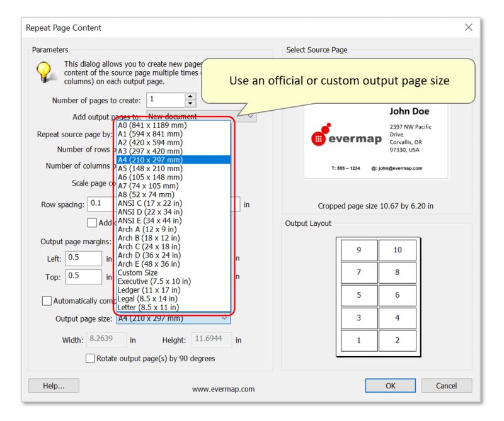Choose Arch E (48 x 36 in)
The width and height of the screenshot is (504, 421).
coord(174,264)
